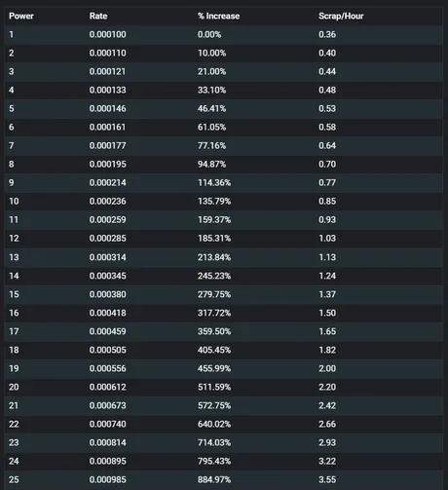Click the rate cell 0.000895
Image resolution: width=448 pixels, height=490 pixels.
click(107, 461)
